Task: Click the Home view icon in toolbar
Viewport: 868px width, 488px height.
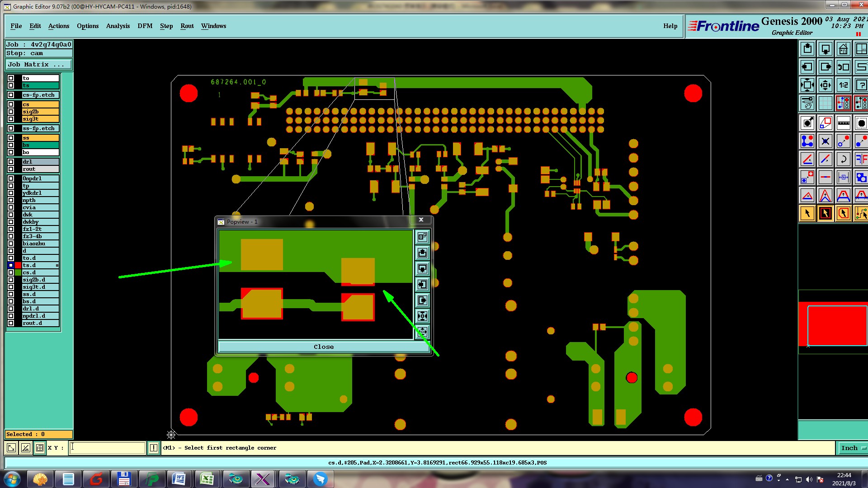Action: [843, 49]
